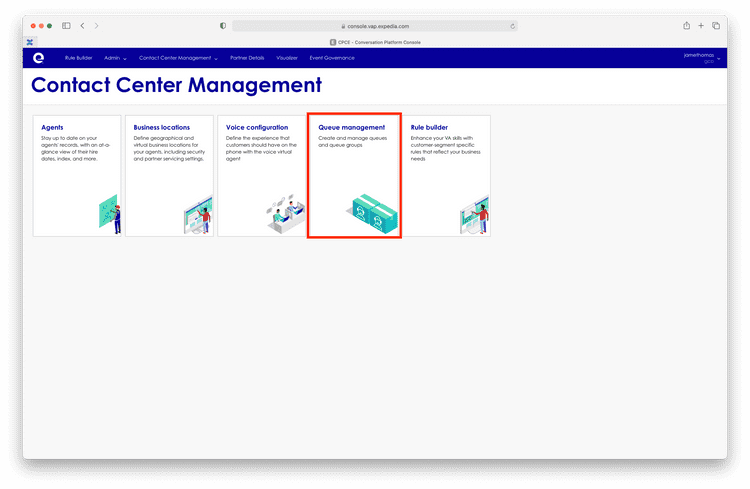Click the Rule builder description text
Viewport: 750px width, 489px height.
445,148
